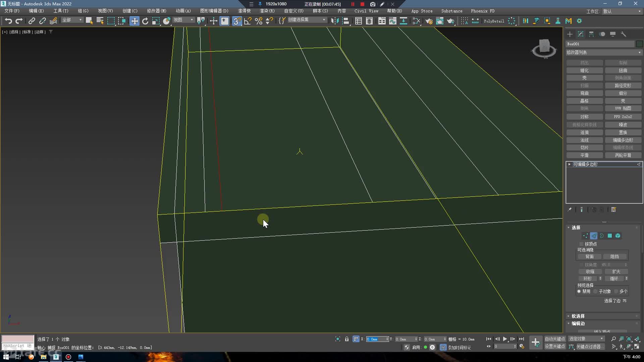
Task: Select the Link objects tool
Action: [32, 21]
